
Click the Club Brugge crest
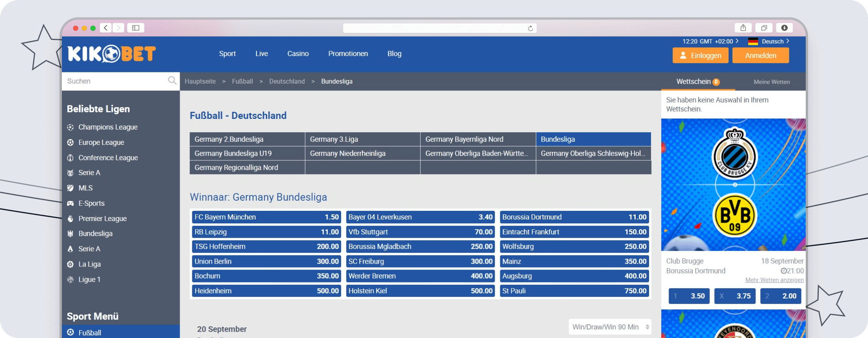(x=735, y=155)
